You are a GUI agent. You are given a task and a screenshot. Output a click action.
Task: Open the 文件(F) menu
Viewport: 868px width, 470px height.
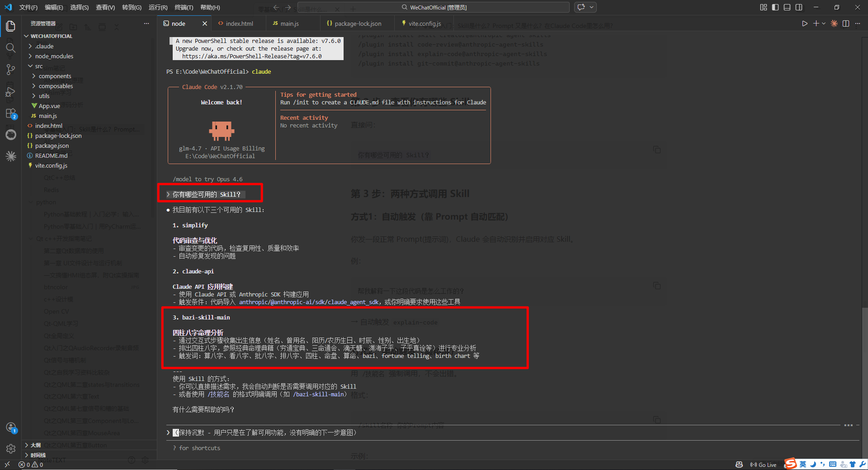click(x=28, y=7)
